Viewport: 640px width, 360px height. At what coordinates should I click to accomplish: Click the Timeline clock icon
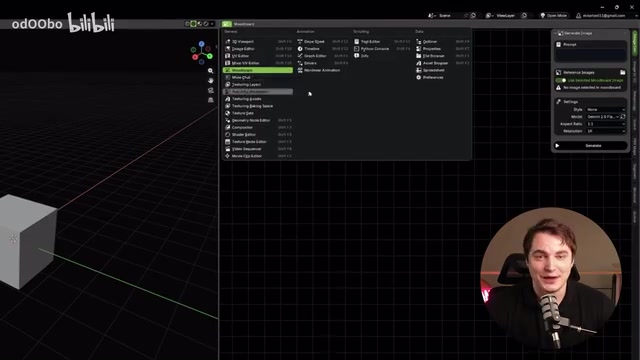(x=300, y=49)
